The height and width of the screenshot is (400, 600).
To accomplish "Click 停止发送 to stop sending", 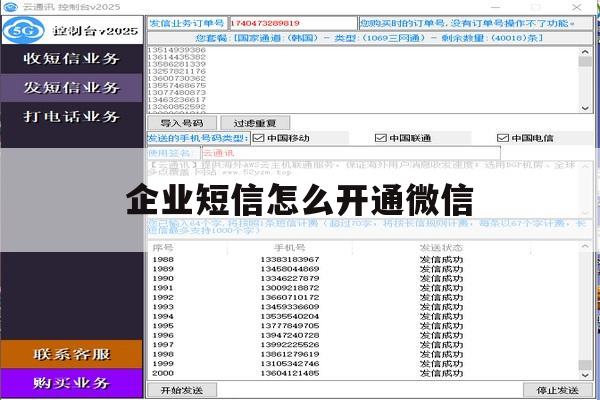I will (558, 390).
